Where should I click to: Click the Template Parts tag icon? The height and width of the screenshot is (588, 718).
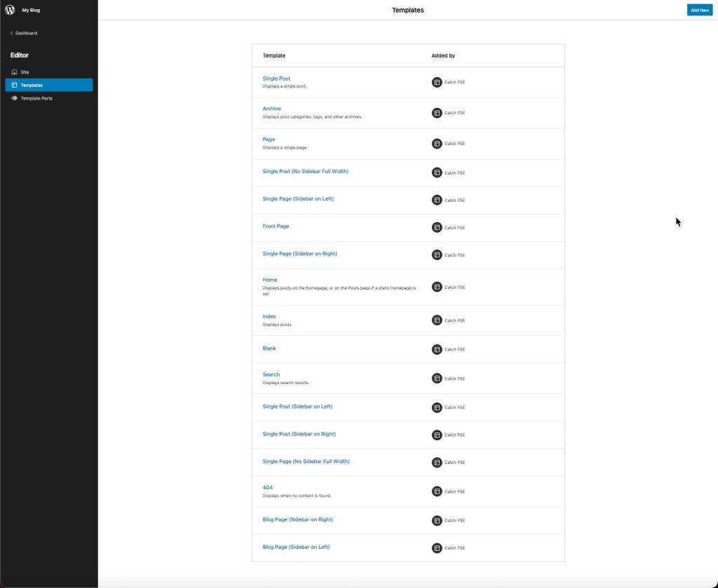(x=14, y=98)
